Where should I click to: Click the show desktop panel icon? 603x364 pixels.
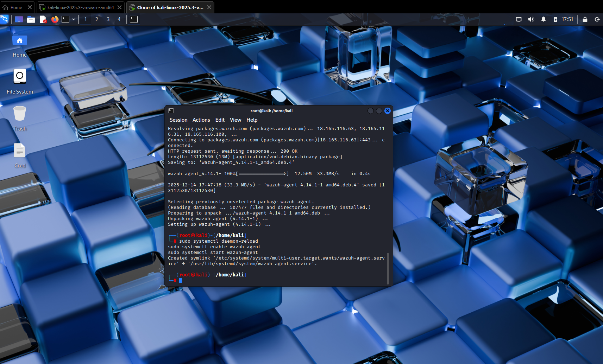tap(19, 19)
